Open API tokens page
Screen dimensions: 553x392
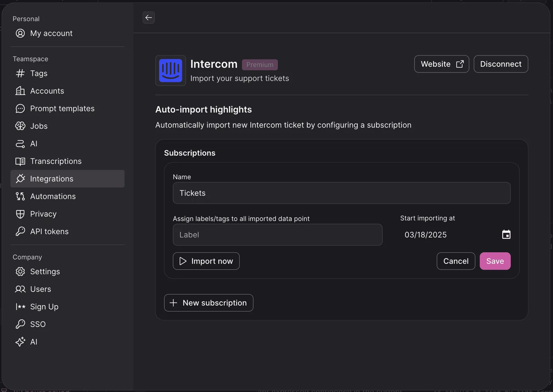(x=67, y=231)
